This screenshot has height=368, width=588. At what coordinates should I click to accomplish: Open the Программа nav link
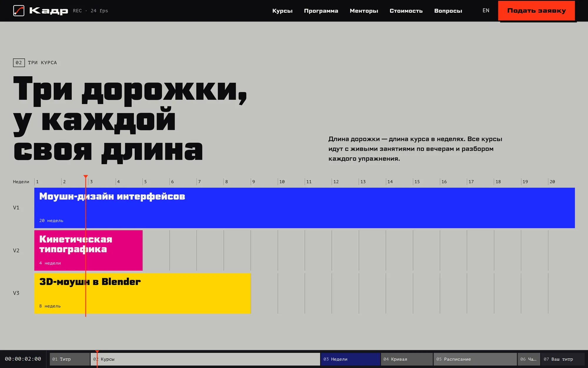(x=321, y=11)
